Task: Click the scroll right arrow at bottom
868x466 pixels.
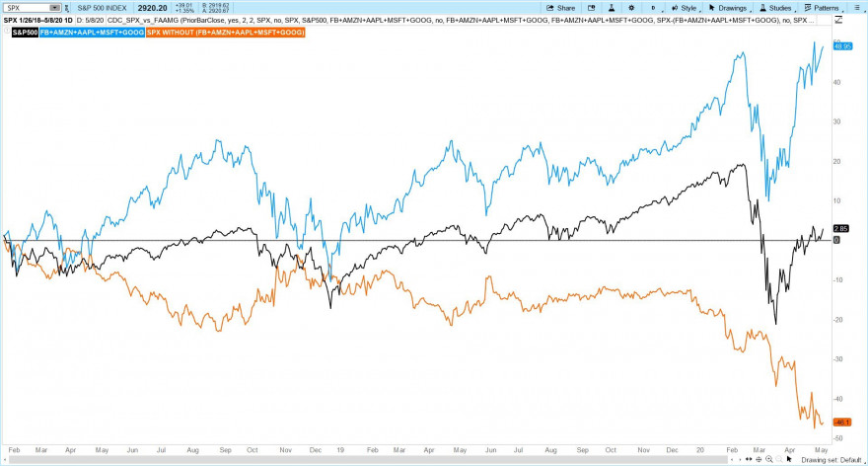Action: 740,459
